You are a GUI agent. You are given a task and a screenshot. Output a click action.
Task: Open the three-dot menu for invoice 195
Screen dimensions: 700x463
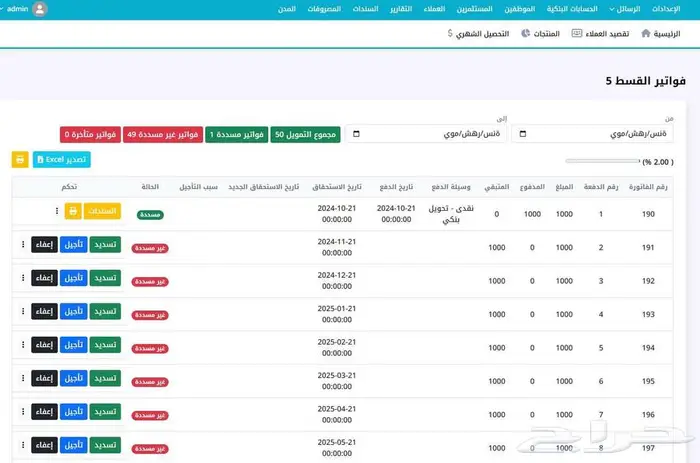pyautogui.click(x=22, y=379)
